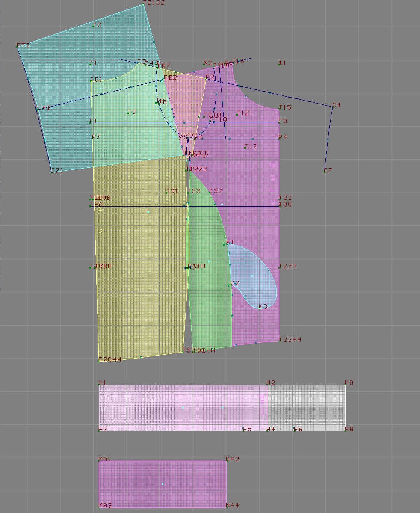
Task: Click point C4 on the right sleeve line
Action: coord(333,106)
